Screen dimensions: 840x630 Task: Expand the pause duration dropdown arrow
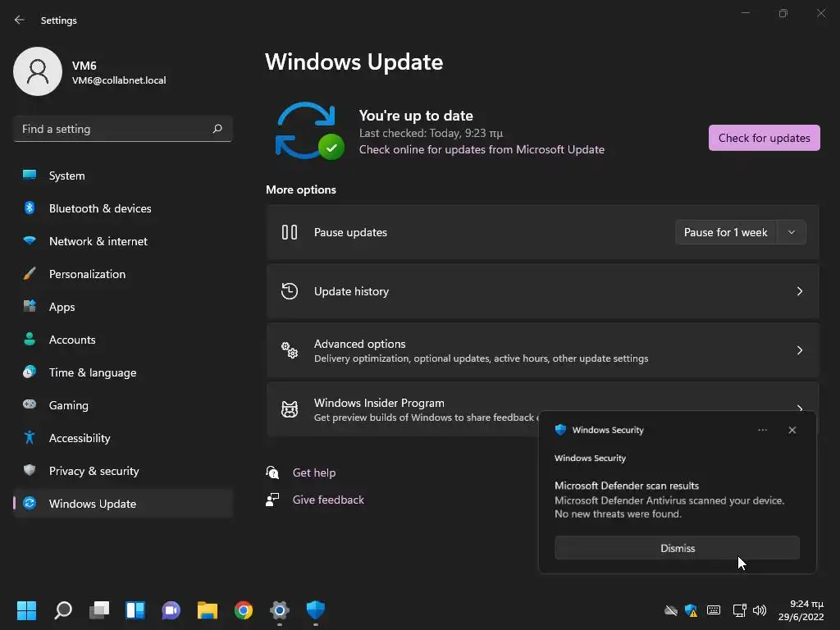(792, 232)
